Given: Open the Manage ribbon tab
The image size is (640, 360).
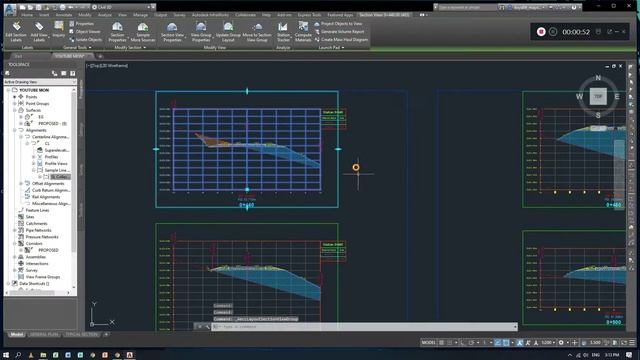Looking at the screenshot, I should (140, 15).
